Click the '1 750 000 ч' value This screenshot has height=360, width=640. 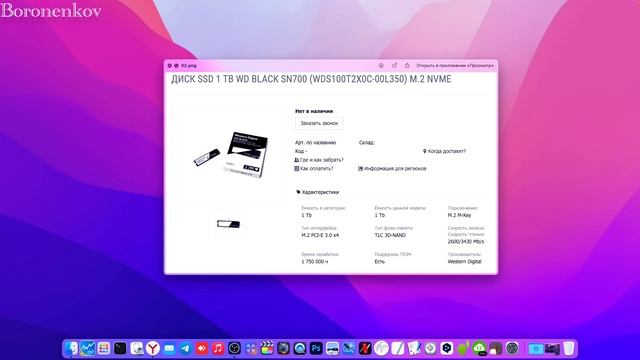[314, 262]
